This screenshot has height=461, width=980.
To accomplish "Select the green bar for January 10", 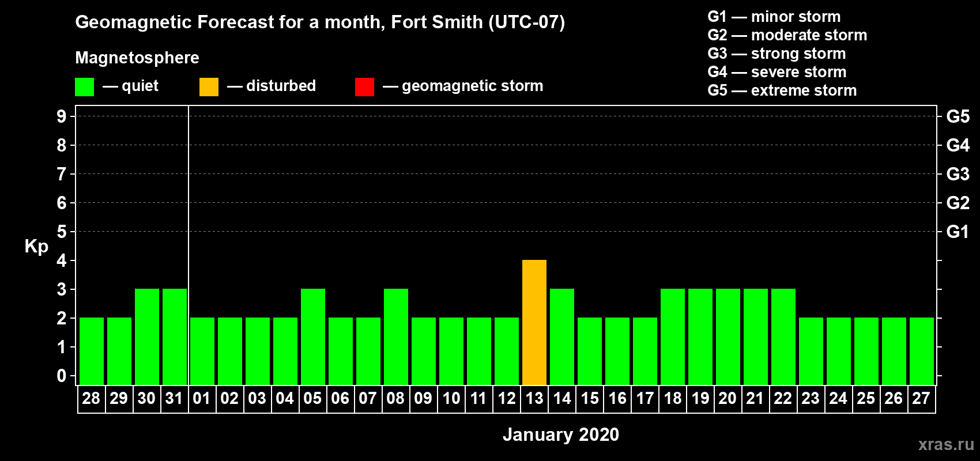I will 451,351.
